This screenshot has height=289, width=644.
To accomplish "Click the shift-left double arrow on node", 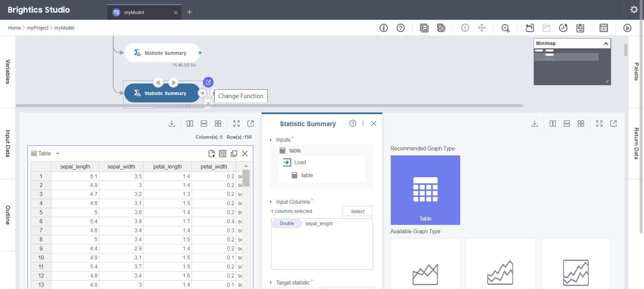I will (x=158, y=83).
